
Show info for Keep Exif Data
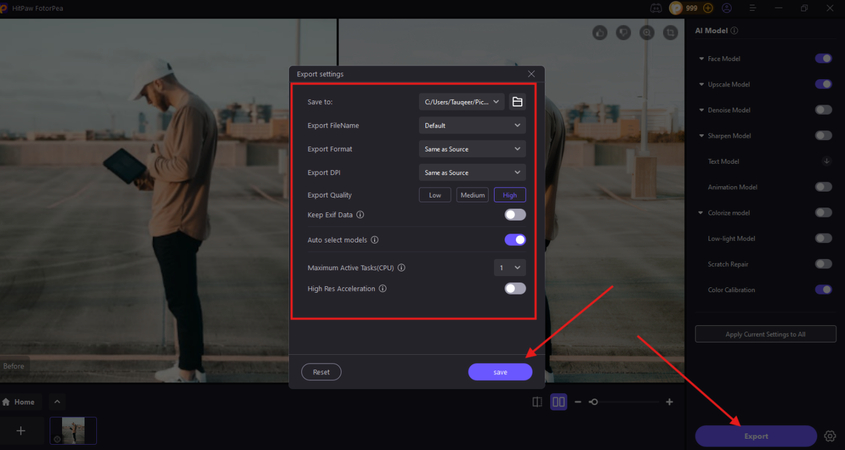[360, 214]
